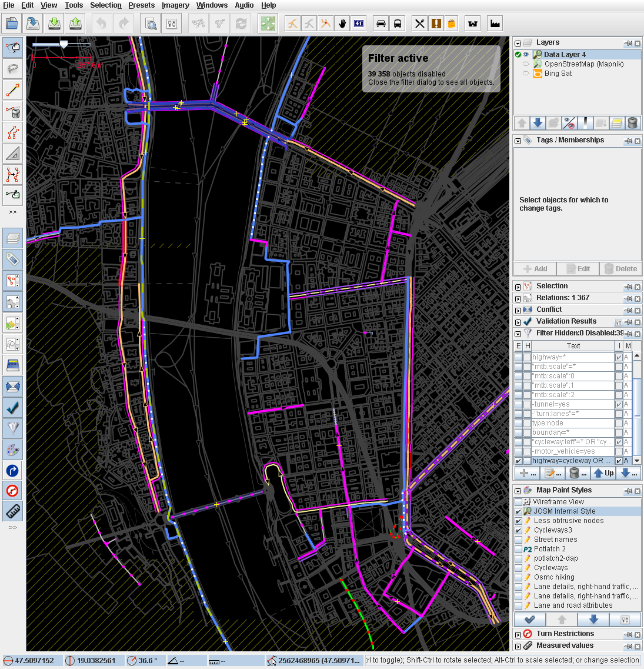Toggle the Filter dialog sidebar icon
This screenshot has width=644, height=669.
(x=13, y=428)
